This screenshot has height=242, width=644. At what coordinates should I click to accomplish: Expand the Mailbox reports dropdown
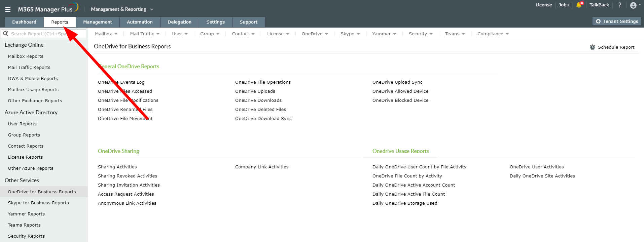tap(106, 34)
